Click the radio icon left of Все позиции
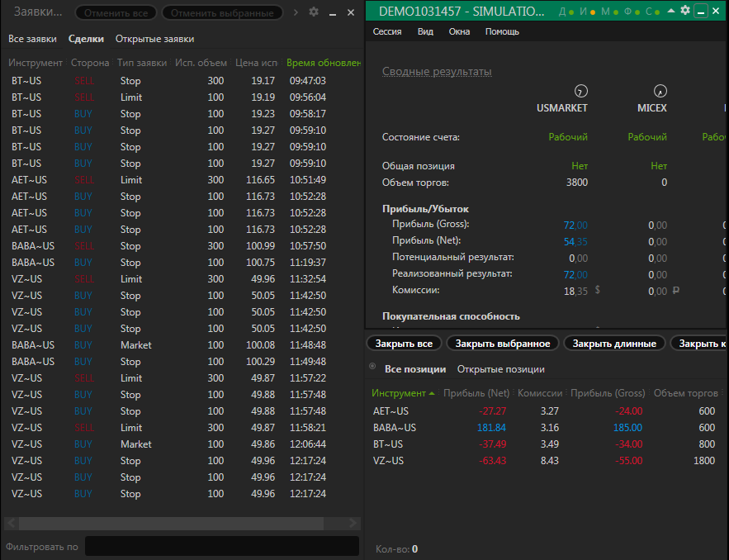Viewport: 729px width, 560px height. click(372, 366)
